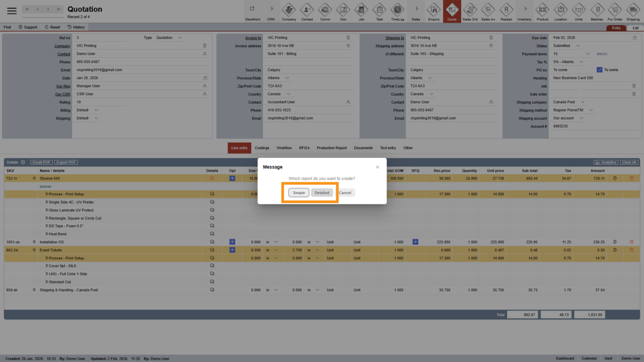Click the Sales Ord toolbar icon
Image resolution: width=644 pixels, height=362 pixels.
click(470, 11)
